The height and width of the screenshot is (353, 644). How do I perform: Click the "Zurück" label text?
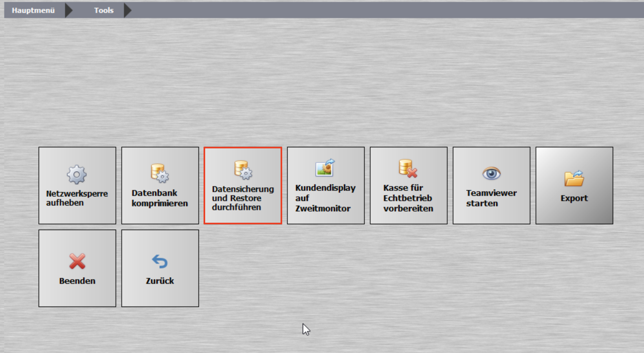[160, 281]
